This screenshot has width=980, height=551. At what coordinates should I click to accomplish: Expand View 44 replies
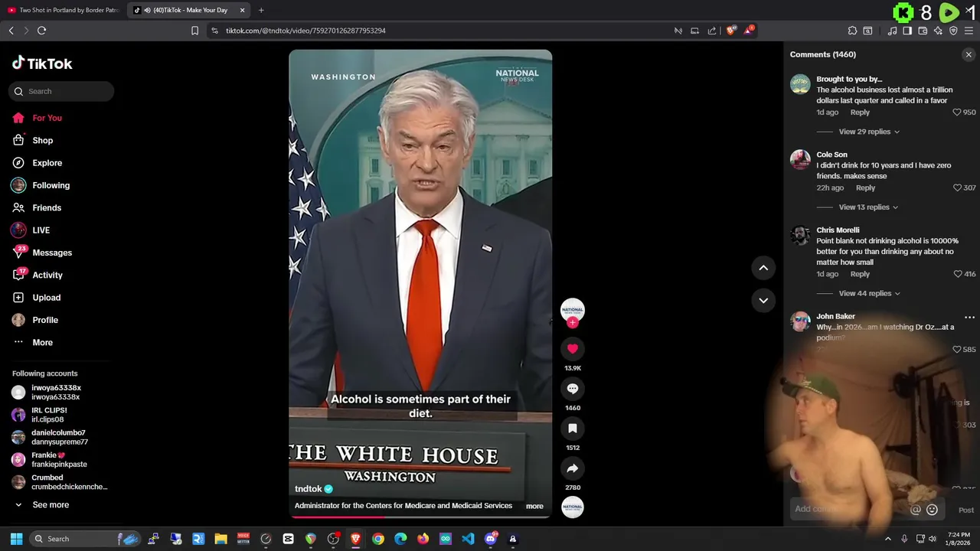pos(869,293)
